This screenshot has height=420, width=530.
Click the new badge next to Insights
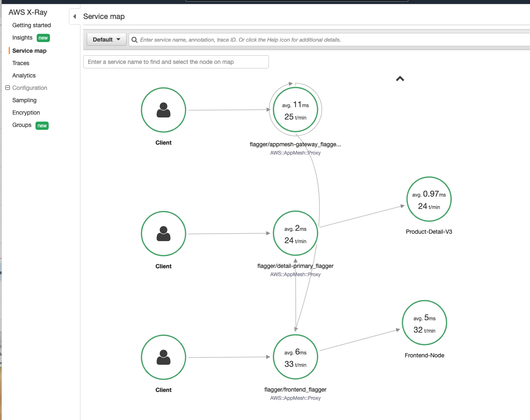pyautogui.click(x=43, y=38)
